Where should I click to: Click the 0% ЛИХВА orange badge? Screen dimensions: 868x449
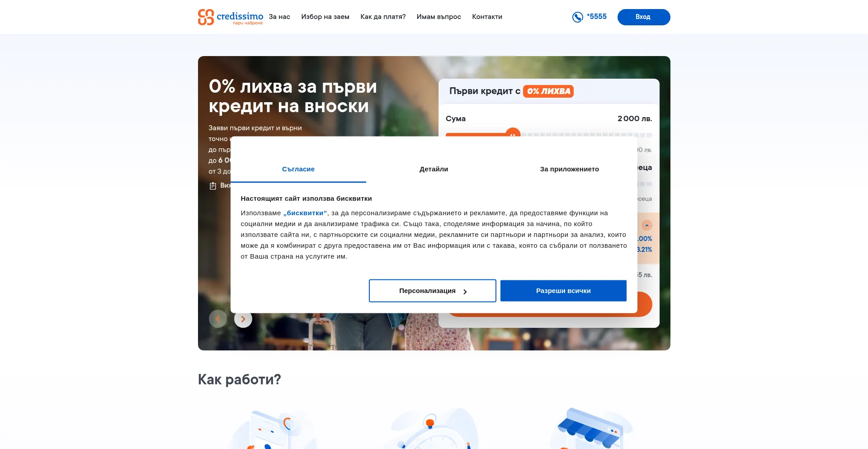(548, 91)
